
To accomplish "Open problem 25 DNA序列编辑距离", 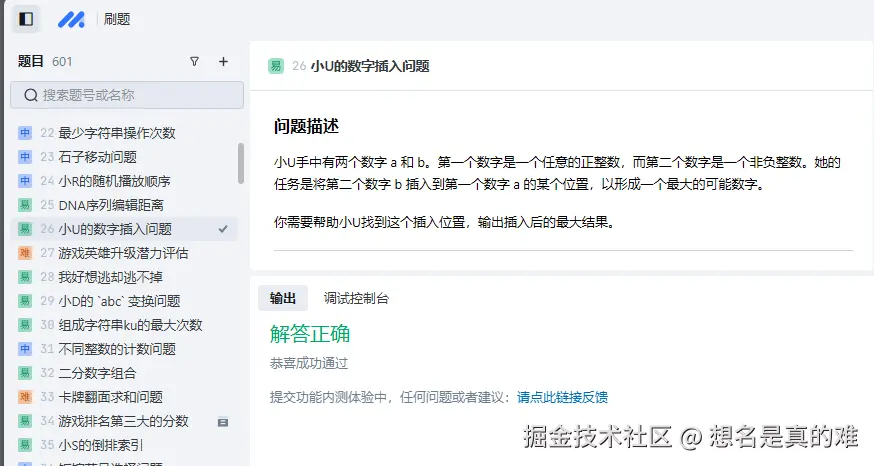I will coord(124,205).
